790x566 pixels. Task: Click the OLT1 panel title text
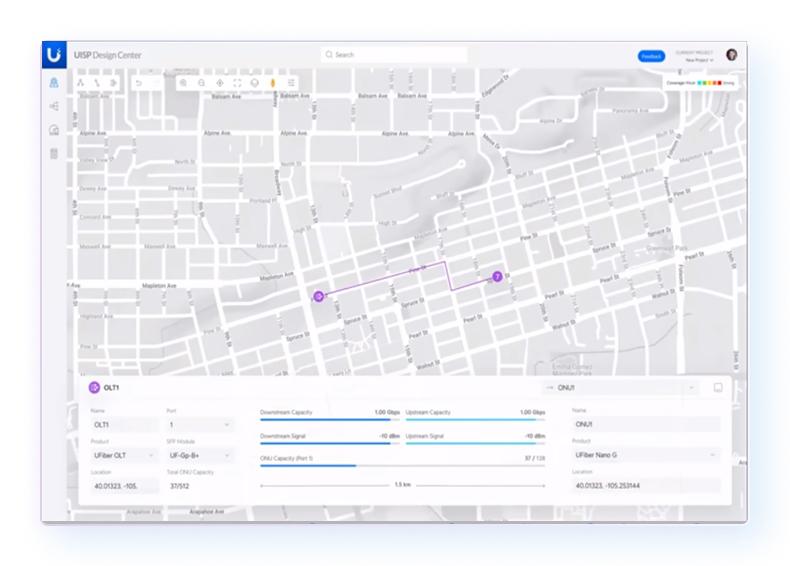pos(111,388)
